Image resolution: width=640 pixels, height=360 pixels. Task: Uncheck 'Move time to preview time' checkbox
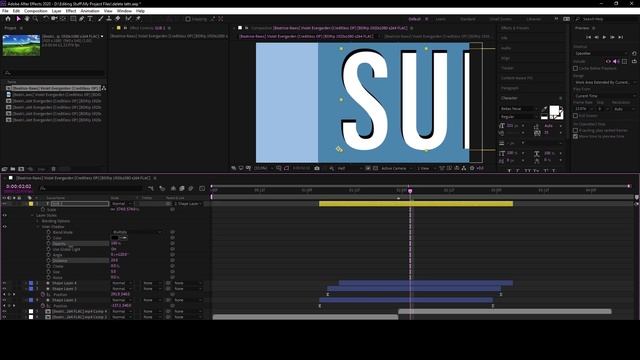tap(576, 136)
